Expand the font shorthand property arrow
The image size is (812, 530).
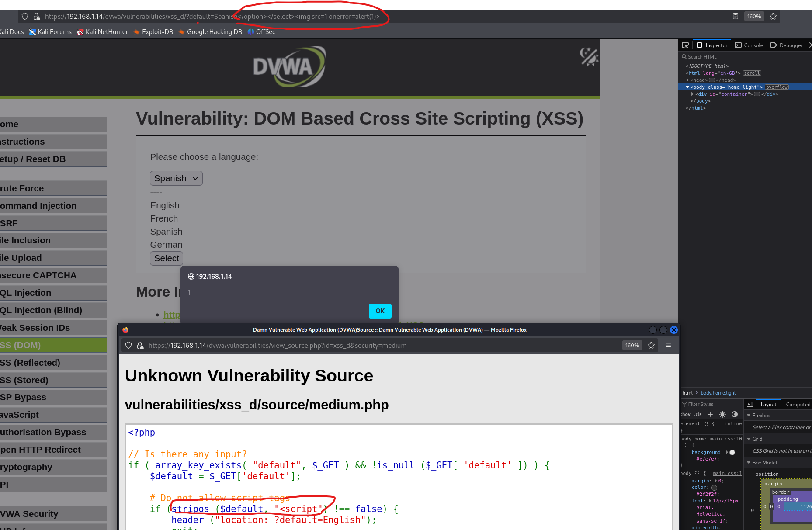710,501
